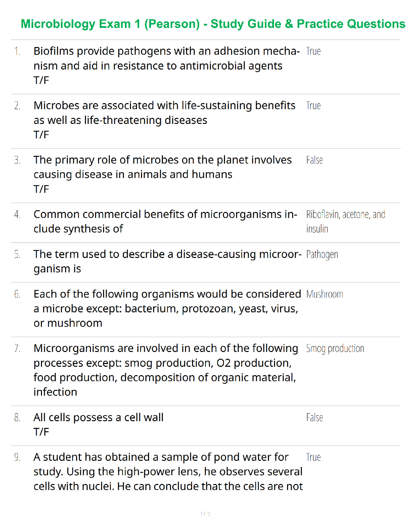
Task: Click the 'Mushroom' answer
Action: click(324, 295)
